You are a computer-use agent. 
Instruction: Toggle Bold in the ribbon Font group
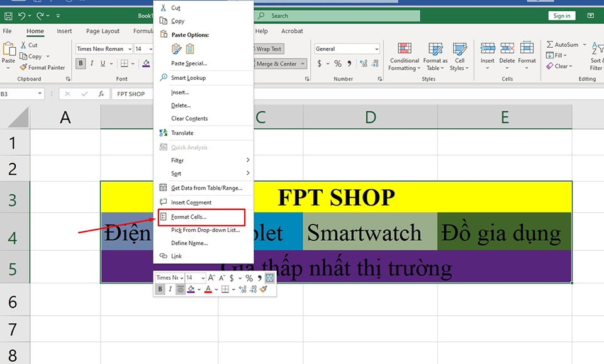[81, 63]
